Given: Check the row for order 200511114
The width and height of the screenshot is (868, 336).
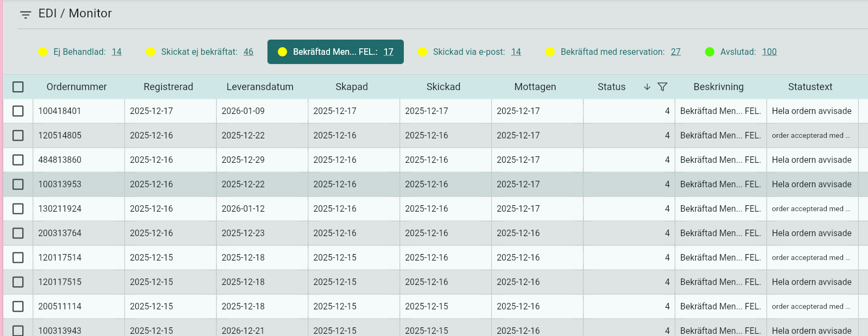Looking at the screenshot, I should point(18,307).
